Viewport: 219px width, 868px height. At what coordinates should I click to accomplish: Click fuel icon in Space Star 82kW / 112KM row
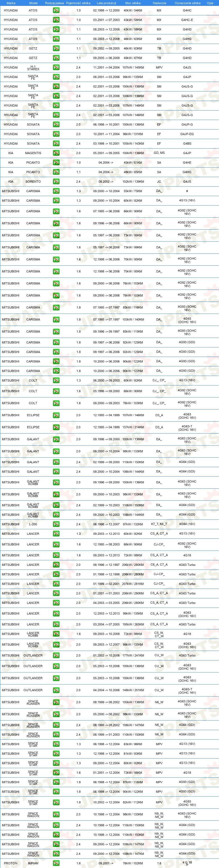(x=56, y=802)
